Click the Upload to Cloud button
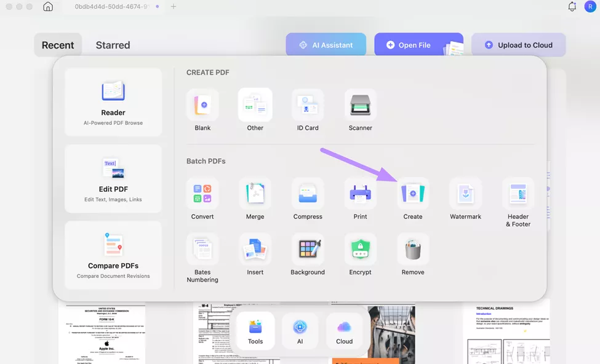 [519, 44]
